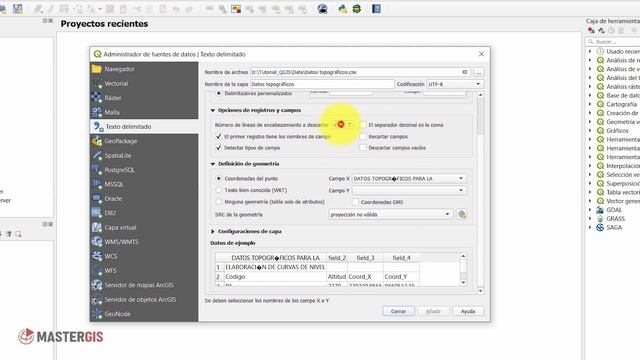Click the Nombre de archivo path field
640x360 pixels.
(x=360, y=72)
